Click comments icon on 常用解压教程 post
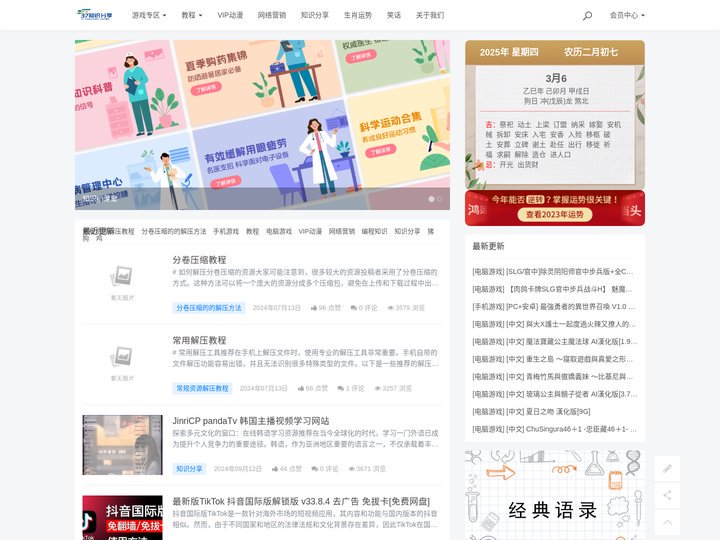 (x=340, y=388)
